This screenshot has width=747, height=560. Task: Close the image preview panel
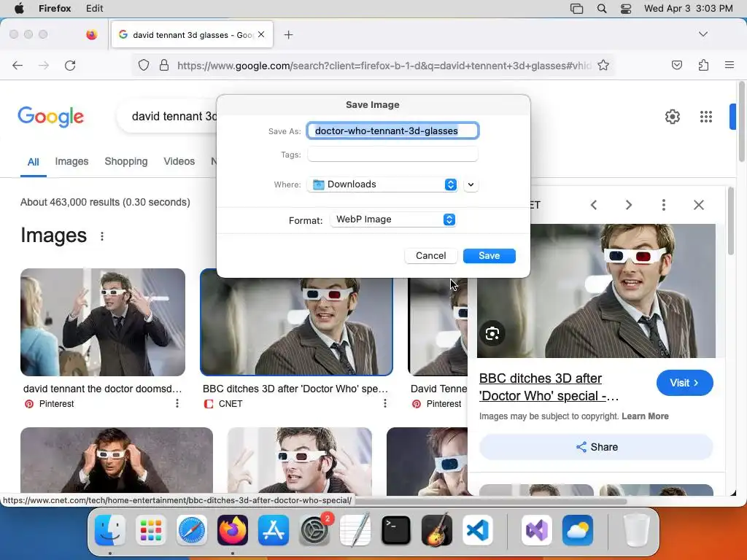[699, 205]
